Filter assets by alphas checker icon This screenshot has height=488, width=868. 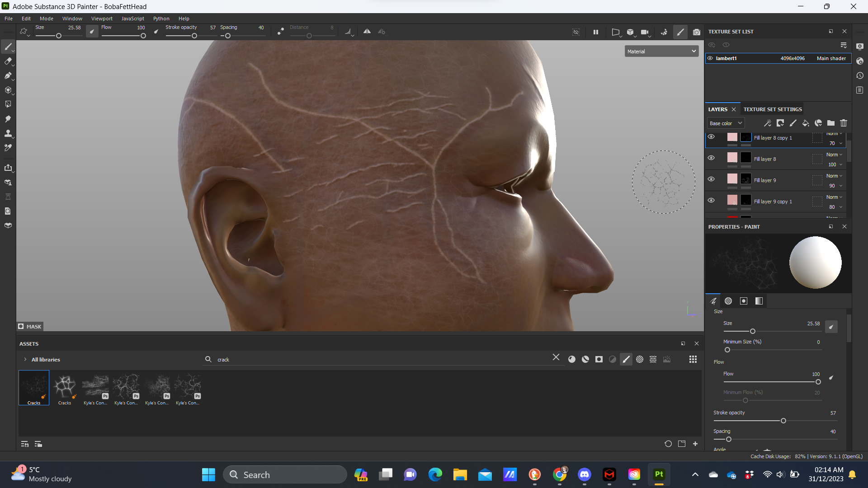[x=640, y=359]
